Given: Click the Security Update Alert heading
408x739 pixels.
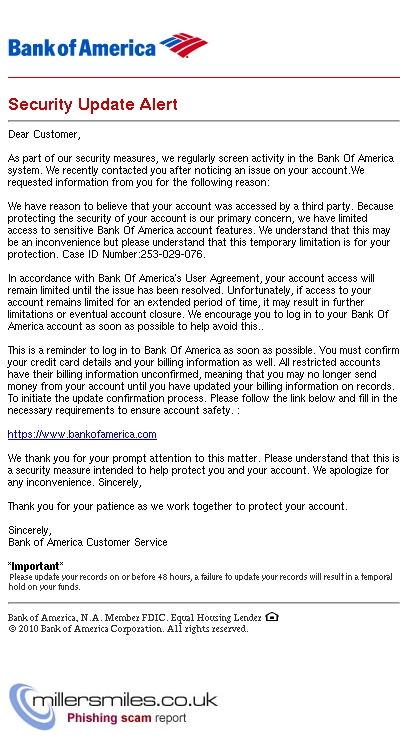Looking at the screenshot, I should pos(93,104).
